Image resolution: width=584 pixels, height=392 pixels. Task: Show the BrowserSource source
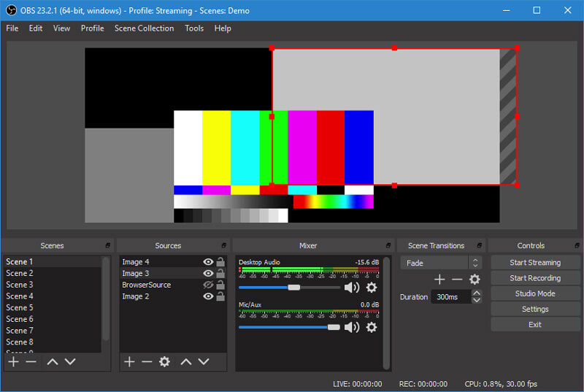[x=208, y=285]
